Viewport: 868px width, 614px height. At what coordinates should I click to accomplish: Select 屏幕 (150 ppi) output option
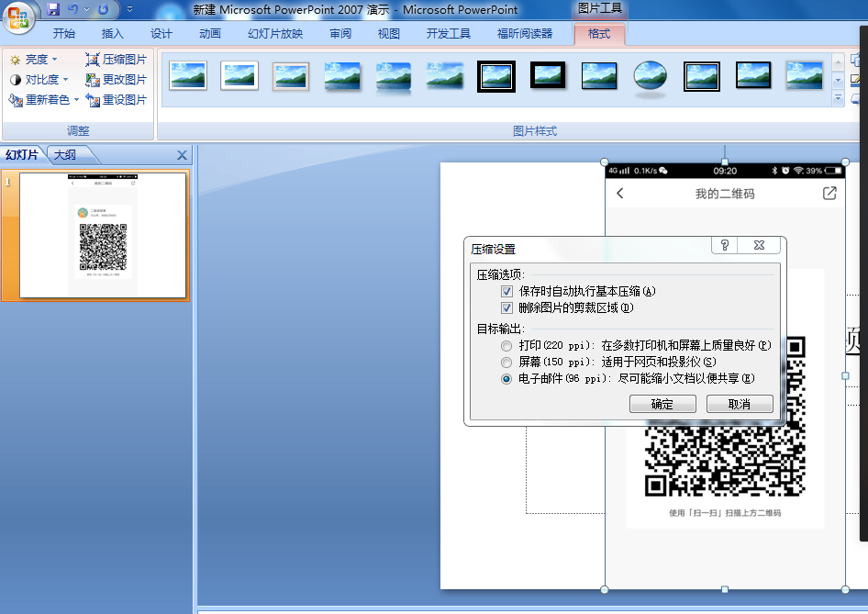tap(506, 363)
